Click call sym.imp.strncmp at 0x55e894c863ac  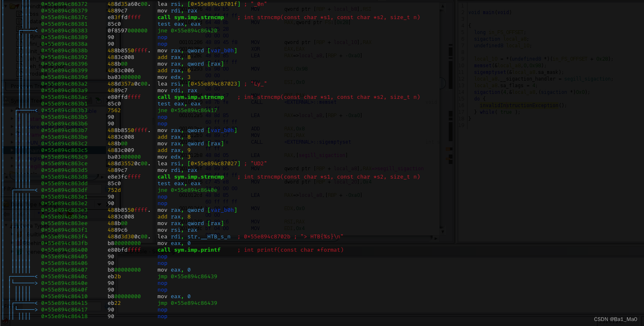[190, 97]
